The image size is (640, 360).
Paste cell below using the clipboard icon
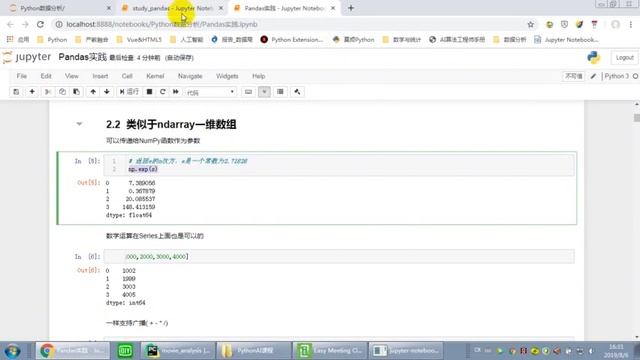[76, 92]
